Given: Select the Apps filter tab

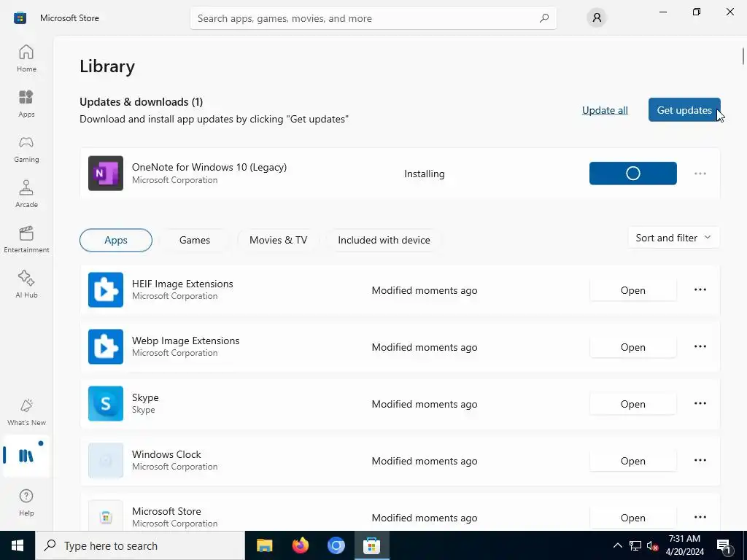Looking at the screenshot, I should [116, 240].
